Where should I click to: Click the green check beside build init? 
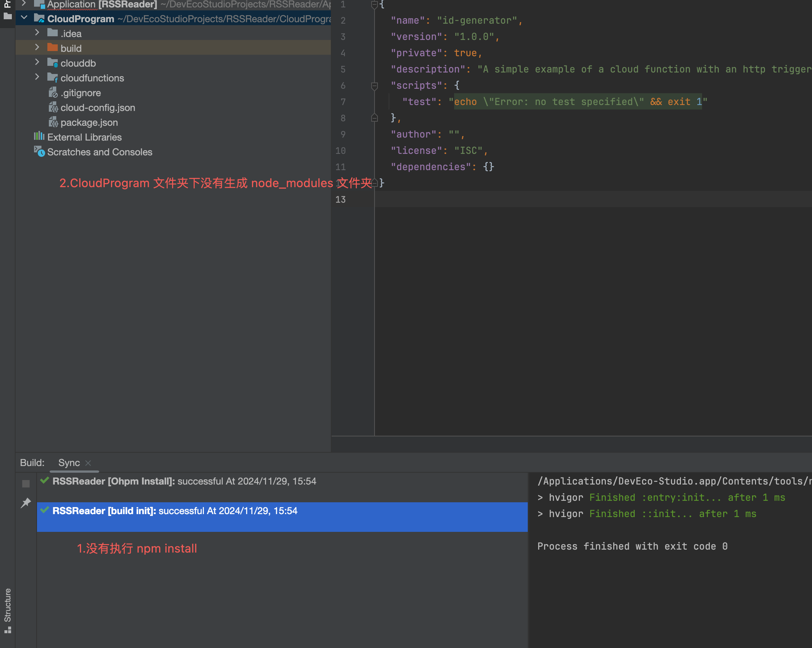(x=45, y=510)
